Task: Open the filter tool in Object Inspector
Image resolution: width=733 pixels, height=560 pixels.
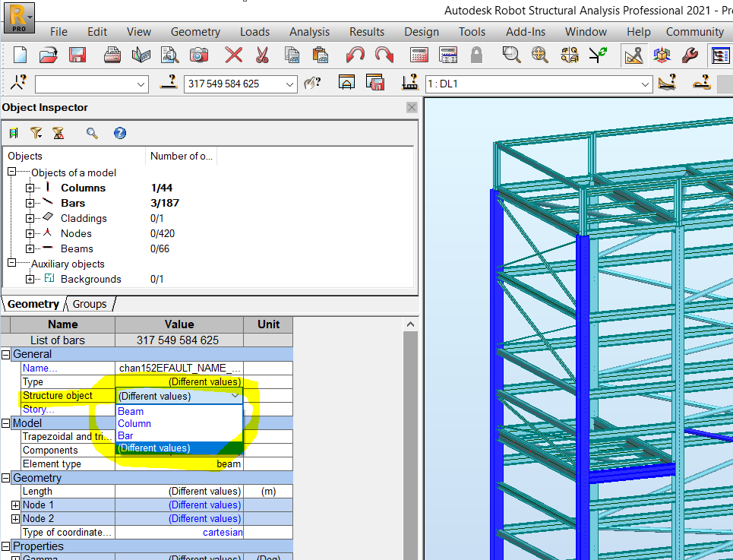Action: (36, 133)
